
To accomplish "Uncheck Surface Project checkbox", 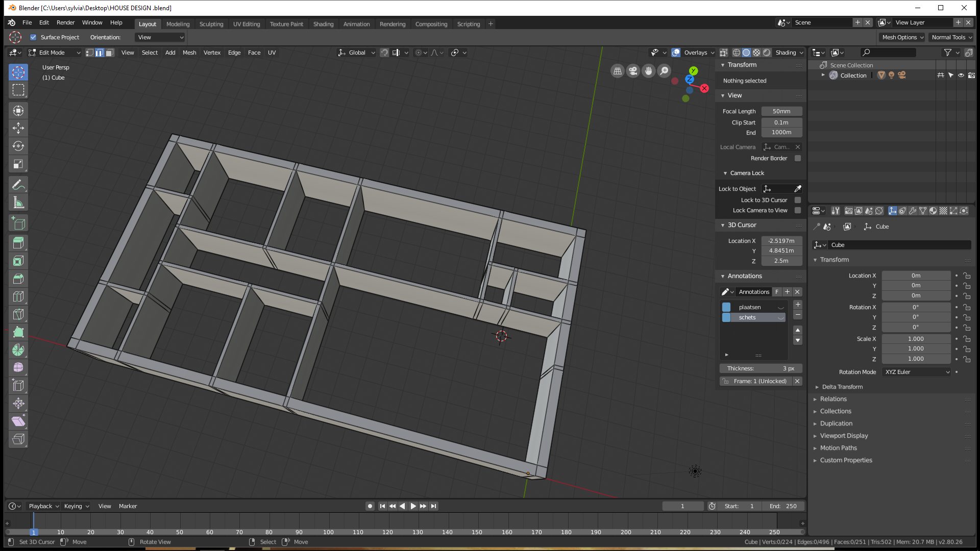I will 33,37.
